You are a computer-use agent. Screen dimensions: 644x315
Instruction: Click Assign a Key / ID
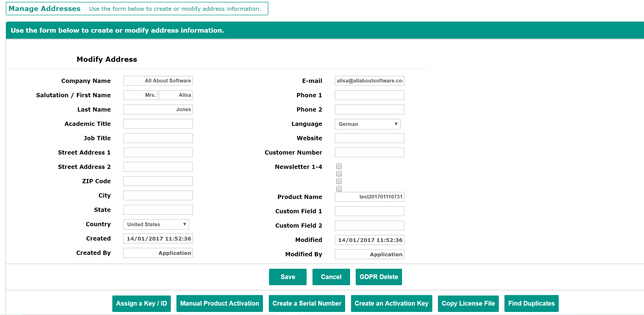pos(141,303)
